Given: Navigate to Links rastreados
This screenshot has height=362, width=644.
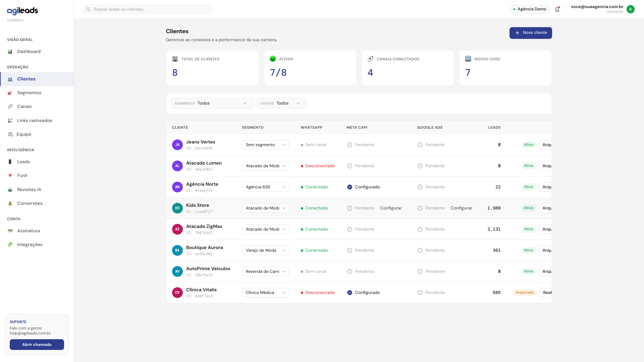Looking at the screenshot, I should coord(37,120).
